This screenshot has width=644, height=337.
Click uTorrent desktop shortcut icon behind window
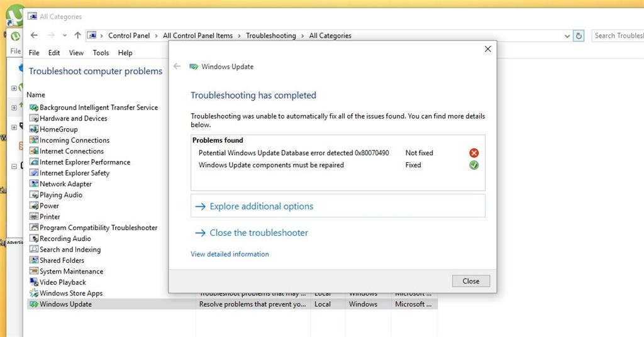click(15, 16)
